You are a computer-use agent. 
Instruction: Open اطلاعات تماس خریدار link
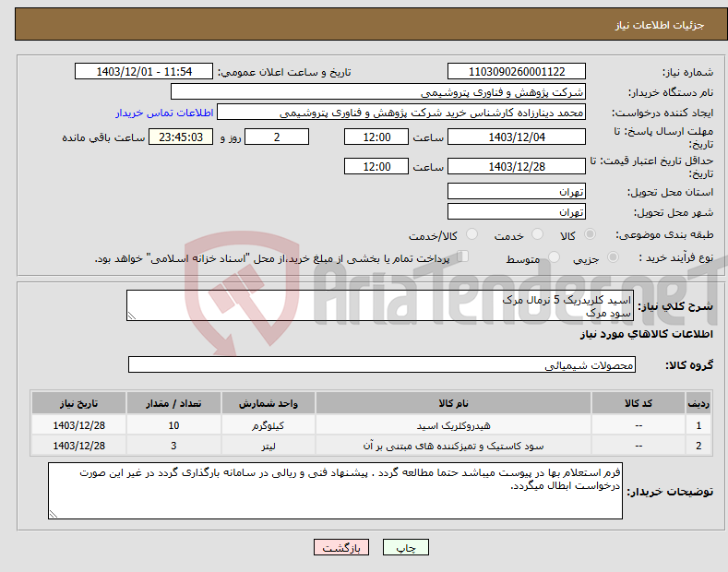pyautogui.click(x=164, y=113)
